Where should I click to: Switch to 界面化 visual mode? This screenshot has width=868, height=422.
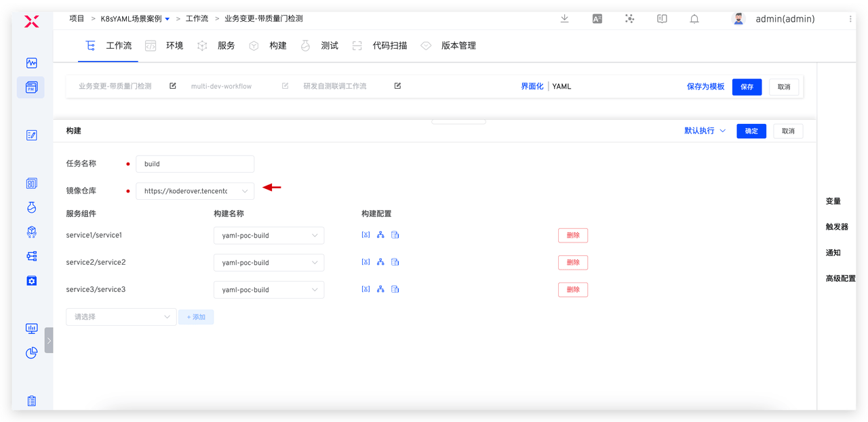532,87
